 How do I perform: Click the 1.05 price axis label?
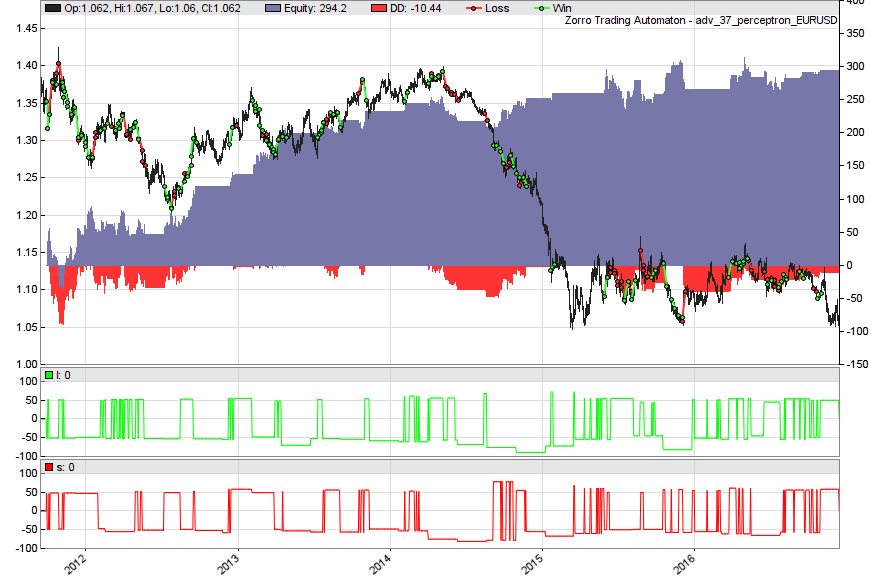click(x=27, y=327)
